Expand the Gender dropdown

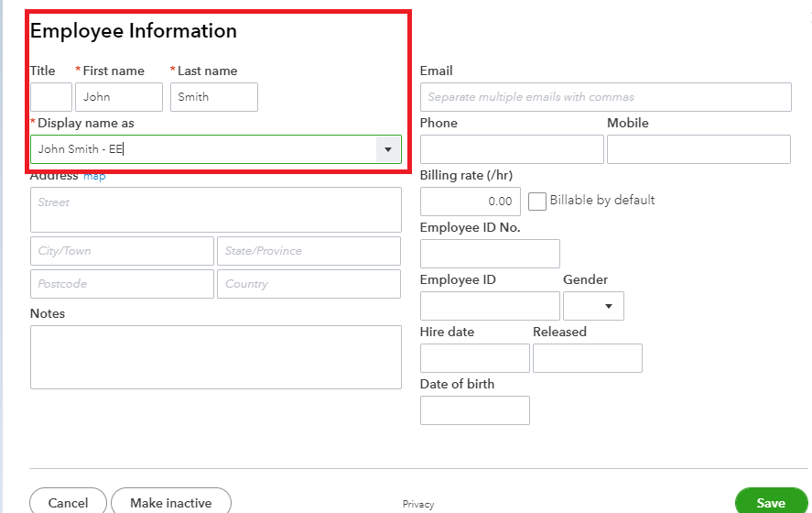point(593,306)
